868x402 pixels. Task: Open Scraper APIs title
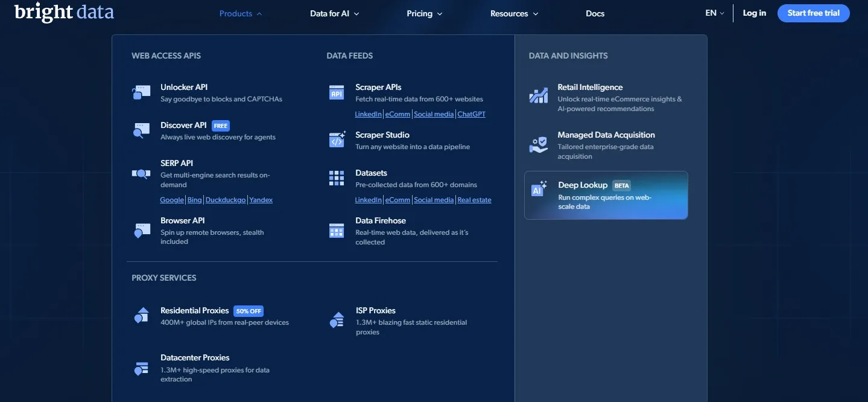click(378, 87)
